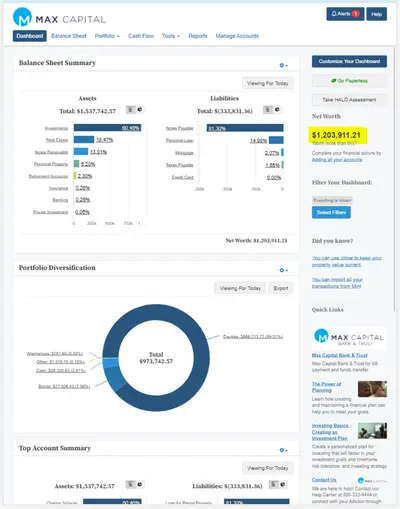Select the Dashboard tab
Viewport: 400px width, 509px height.
[30, 36]
